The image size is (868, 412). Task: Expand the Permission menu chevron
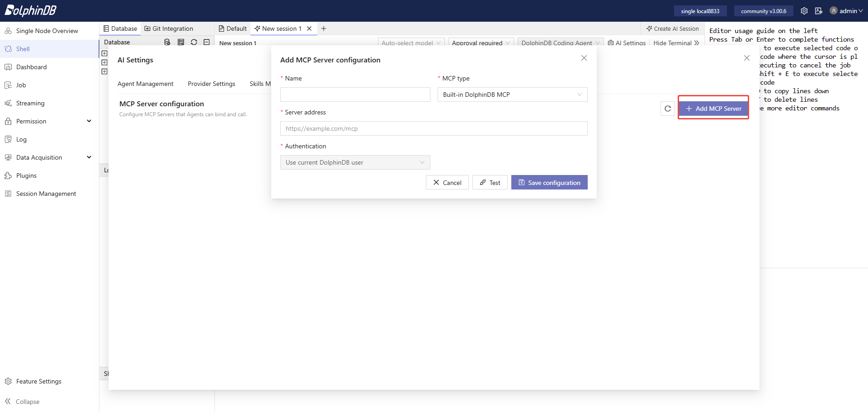(x=89, y=121)
